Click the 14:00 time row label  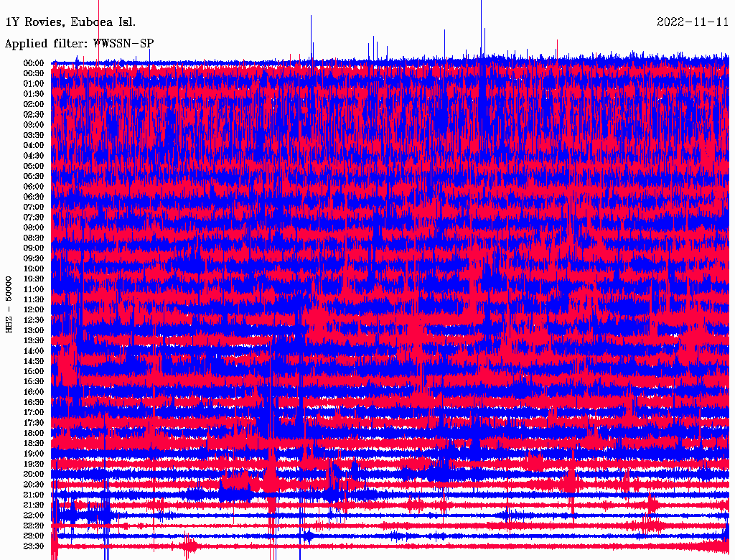tap(34, 351)
